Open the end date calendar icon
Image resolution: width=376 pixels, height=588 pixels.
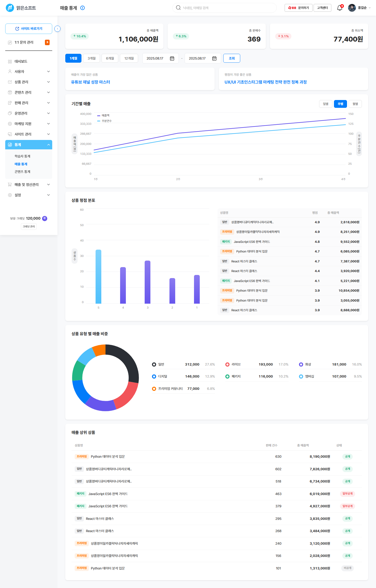click(214, 58)
